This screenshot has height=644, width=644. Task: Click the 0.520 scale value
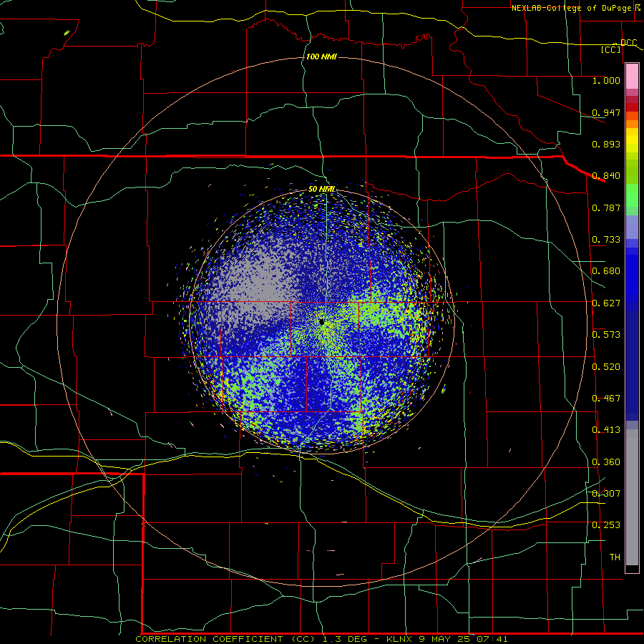[606, 367]
